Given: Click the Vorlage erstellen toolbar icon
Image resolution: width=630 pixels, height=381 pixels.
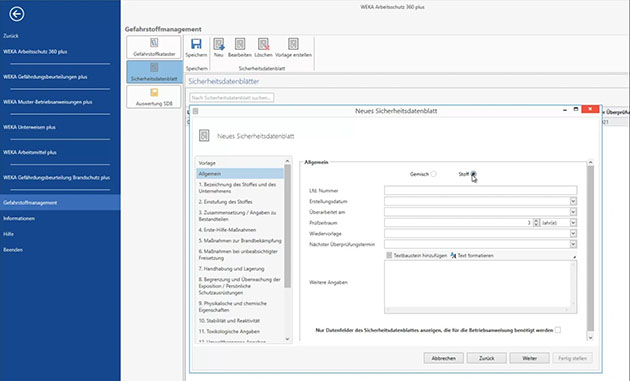Looking at the screenshot, I should (293, 44).
